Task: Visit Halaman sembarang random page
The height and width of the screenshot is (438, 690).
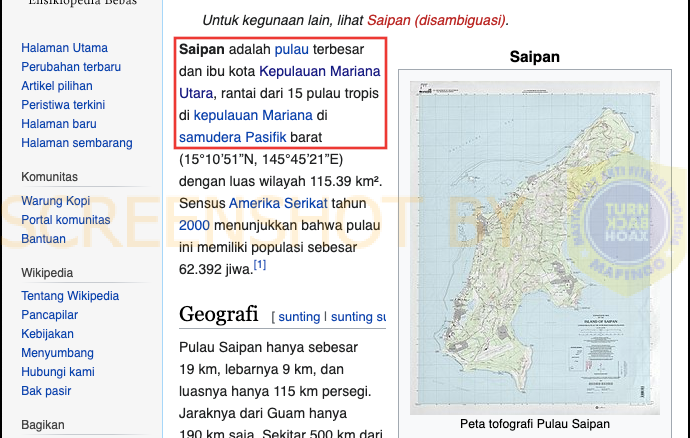Action: click(77, 142)
